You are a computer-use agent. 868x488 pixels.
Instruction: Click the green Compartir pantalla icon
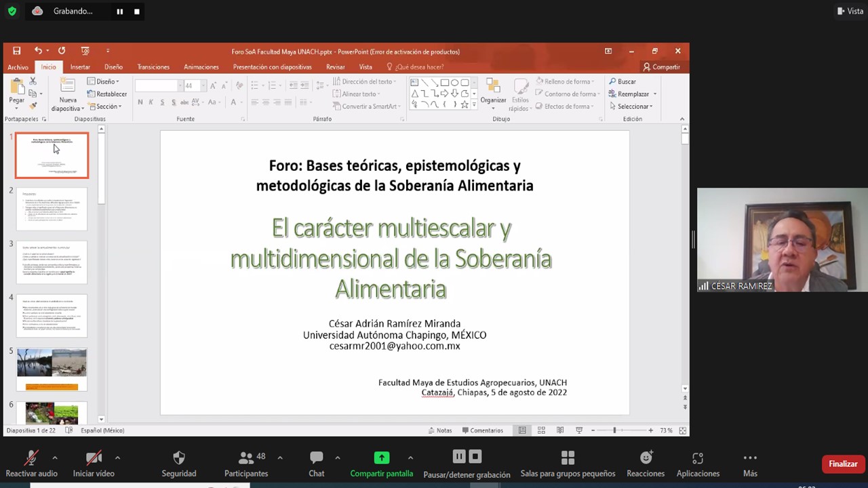tap(382, 457)
